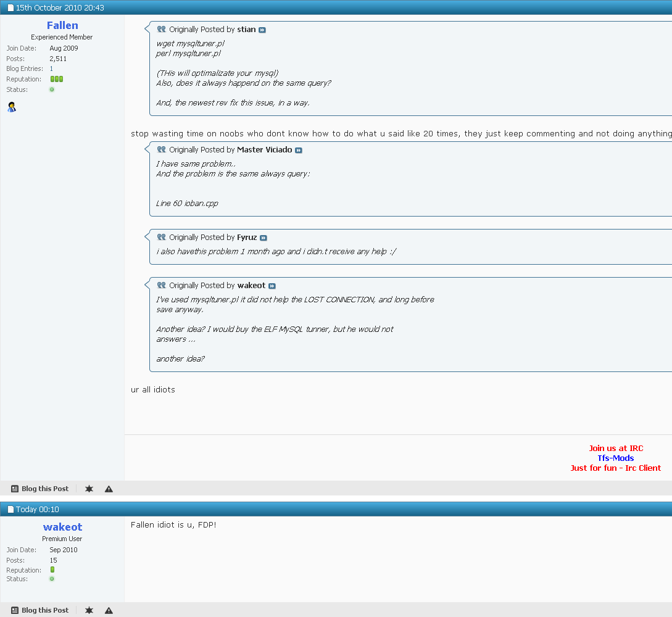Click the 'ur all idiots' text
Screen dimensions: 672x617
(153, 389)
